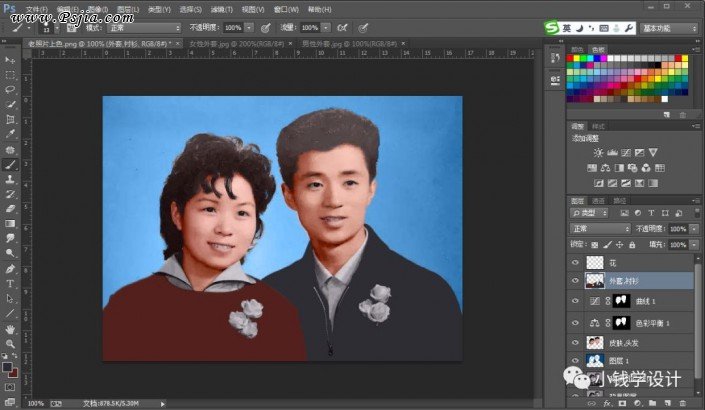Screen dimensions: 705x410
Task: Open the 基本功能 workspace dropdown
Action: tap(669, 28)
